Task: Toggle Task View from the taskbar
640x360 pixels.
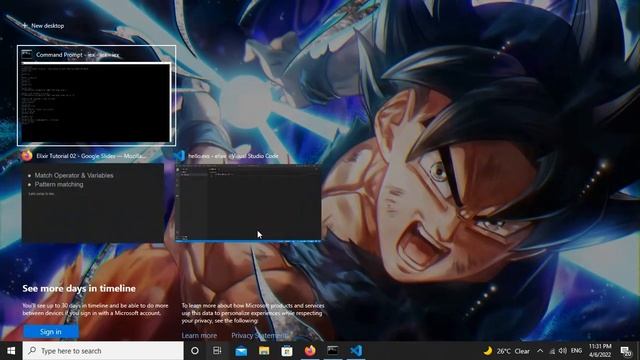Action: click(217, 351)
